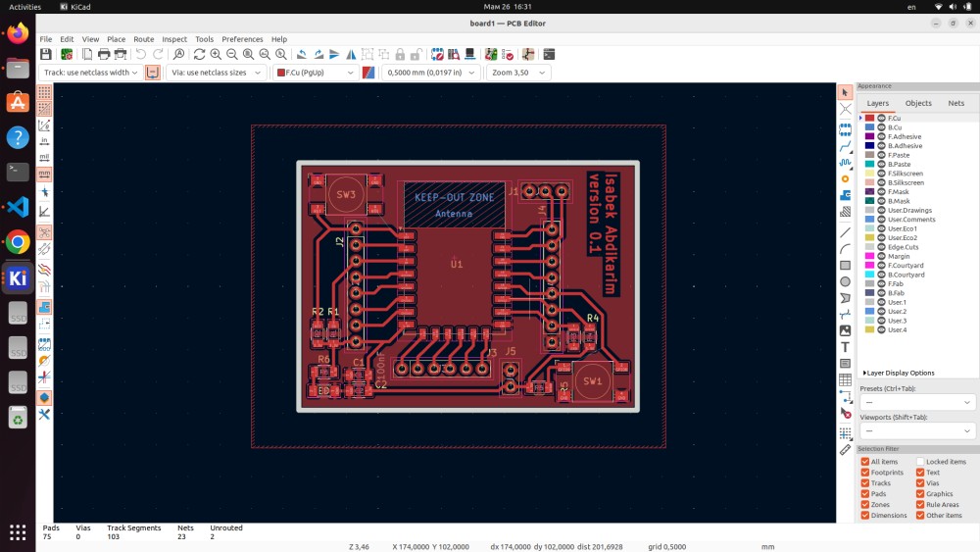Show Applications grid in dock
This screenshot has height=552, width=980.
[x=18, y=532]
